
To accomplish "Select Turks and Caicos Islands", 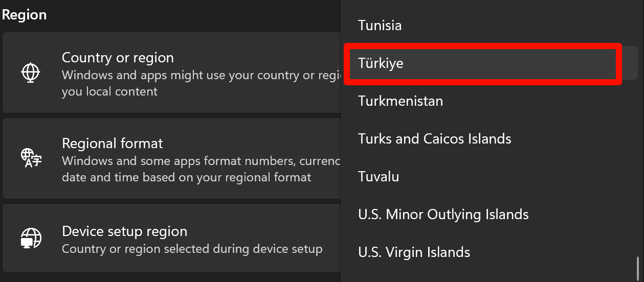I will point(434,139).
